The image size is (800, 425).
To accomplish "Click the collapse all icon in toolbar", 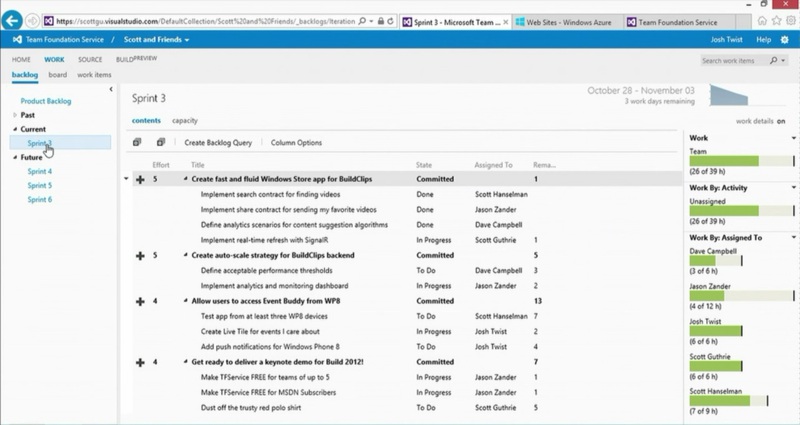I will coord(161,142).
